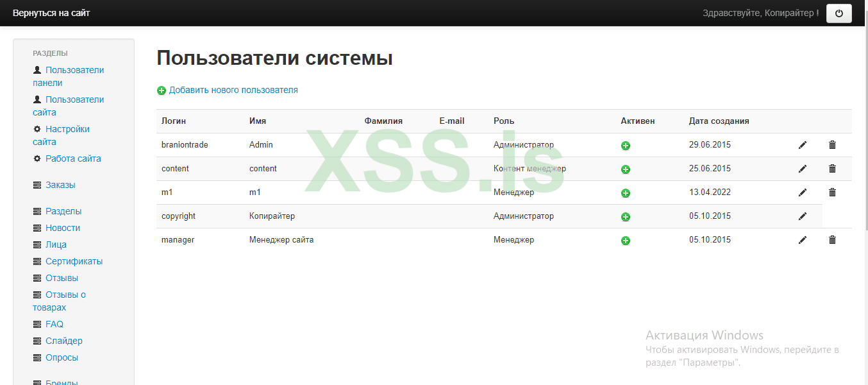Click the Дата создания column header

[x=719, y=121]
